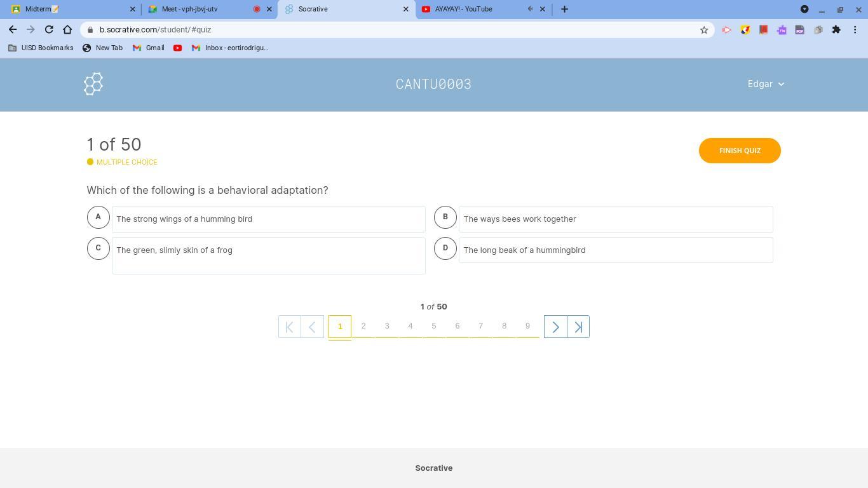
Task: Close the Socrative tab
Action: pyautogui.click(x=406, y=9)
